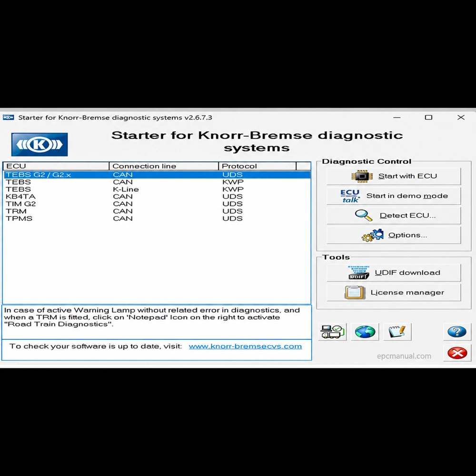The height and width of the screenshot is (476, 476).
Task: Open help with the question mark icon
Action: tap(457, 331)
